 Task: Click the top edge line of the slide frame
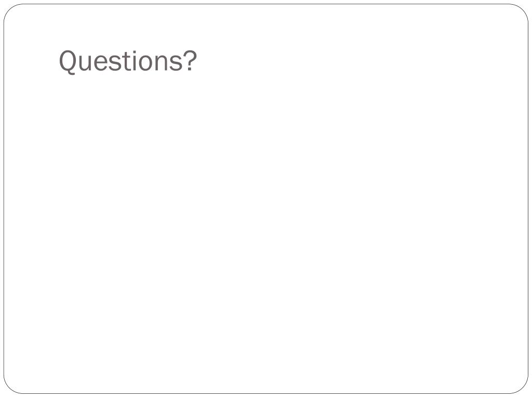[x=266, y=4]
